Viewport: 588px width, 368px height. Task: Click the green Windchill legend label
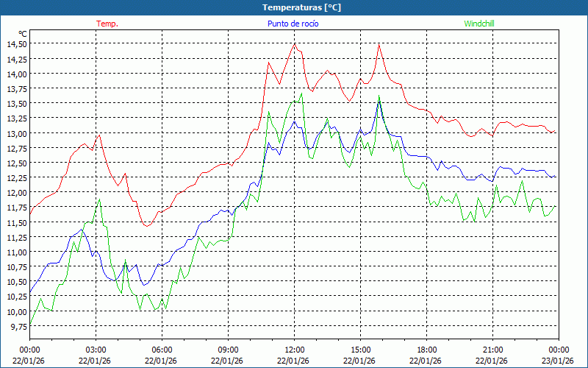click(479, 24)
